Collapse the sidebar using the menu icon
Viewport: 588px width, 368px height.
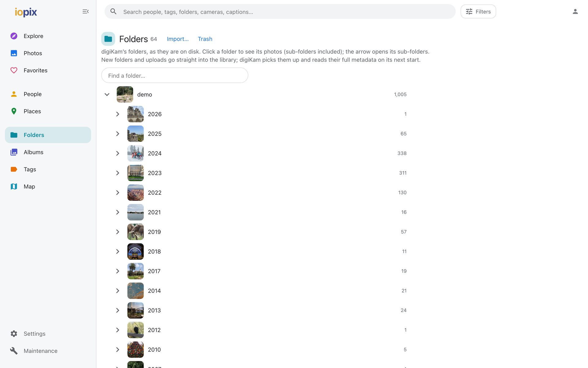[x=85, y=12]
